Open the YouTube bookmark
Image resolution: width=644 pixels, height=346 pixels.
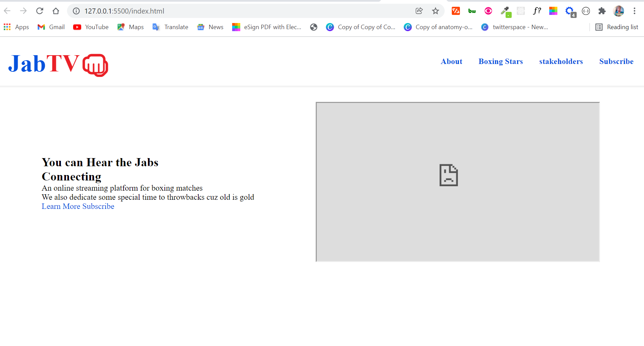[91, 27]
